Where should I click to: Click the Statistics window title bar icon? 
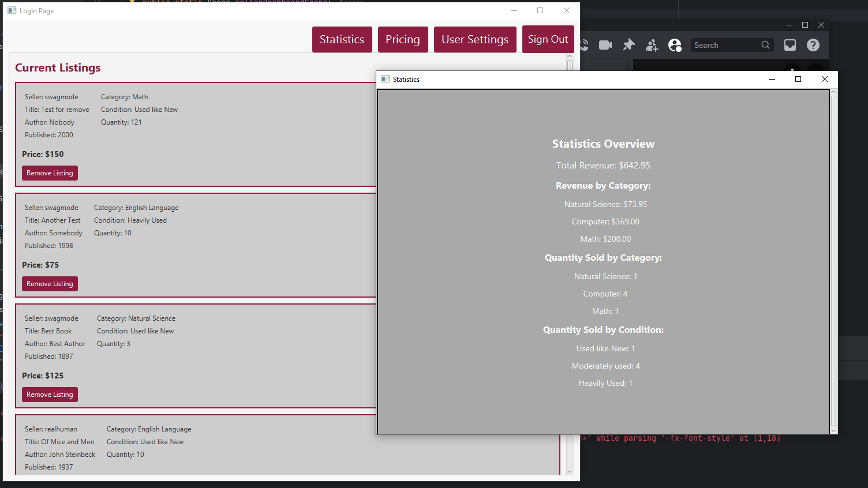tap(386, 79)
